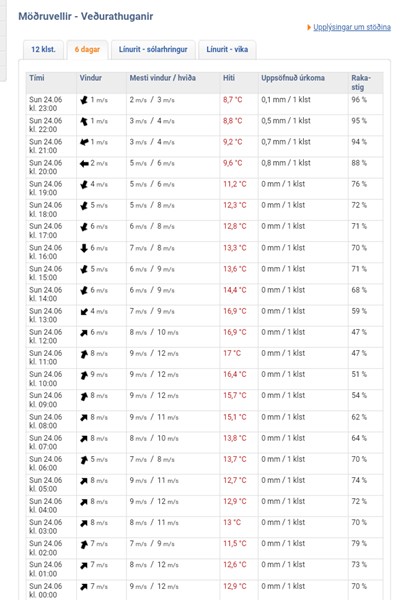Viewport: 403px width, 600px height.
Task: Click the Tími column header
Action: click(x=37, y=78)
